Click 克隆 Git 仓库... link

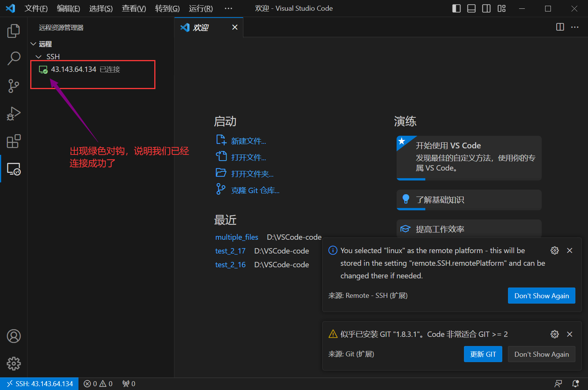click(255, 190)
